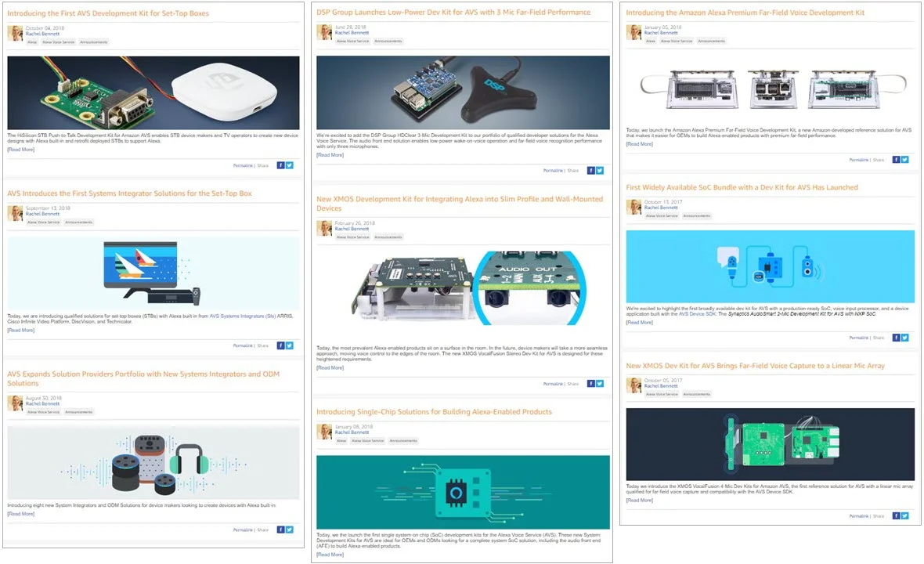924x564 pixels.
Task: Read More on the eight new Systems Integrators post
Action: (20, 514)
